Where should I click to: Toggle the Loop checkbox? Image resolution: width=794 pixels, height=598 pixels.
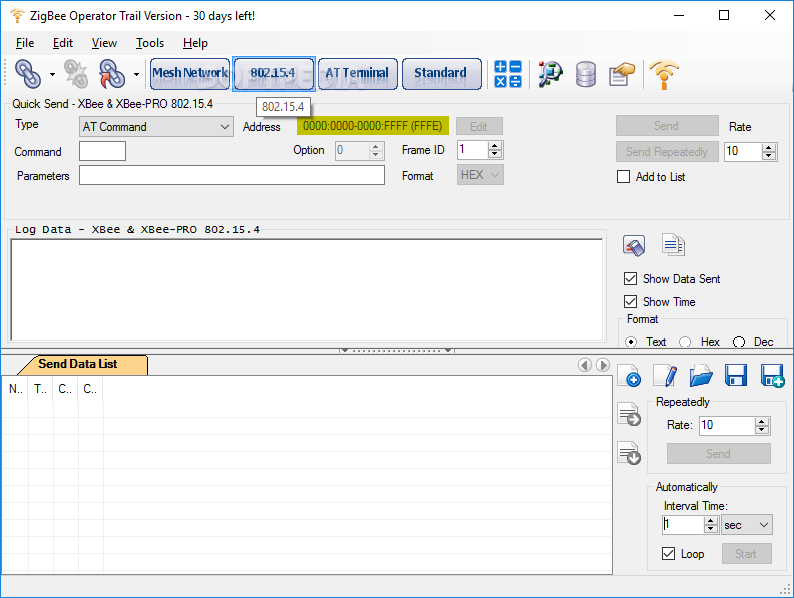point(668,554)
